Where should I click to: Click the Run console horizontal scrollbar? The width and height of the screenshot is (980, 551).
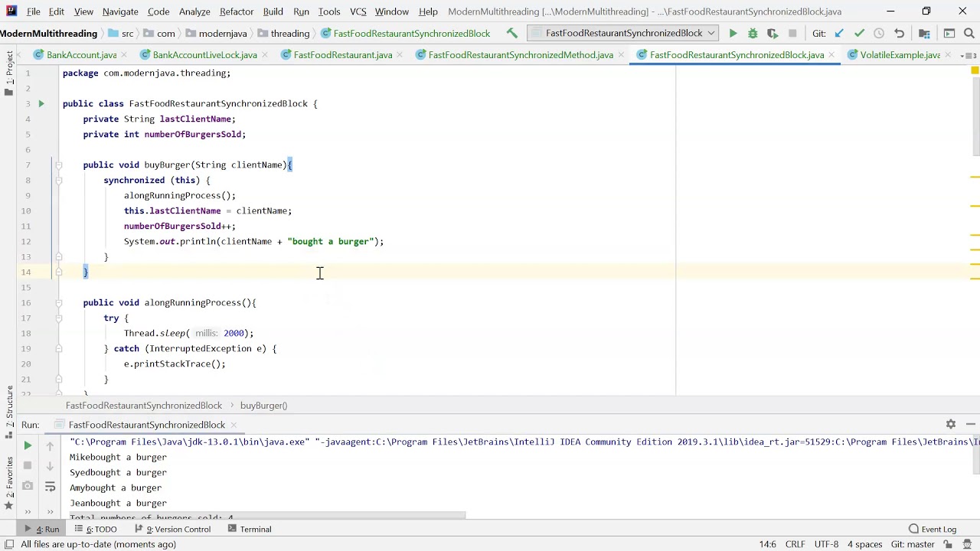click(x=266, y=516)
